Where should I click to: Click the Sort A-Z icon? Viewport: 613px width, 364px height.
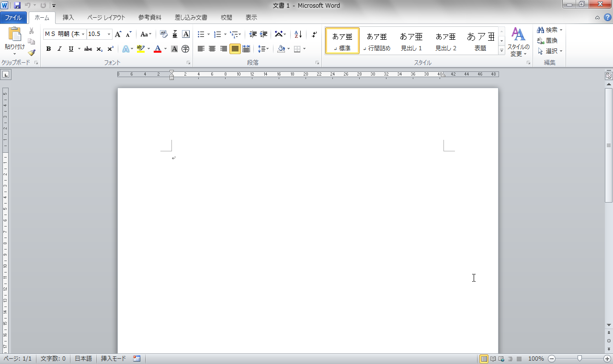coord(298,34)
